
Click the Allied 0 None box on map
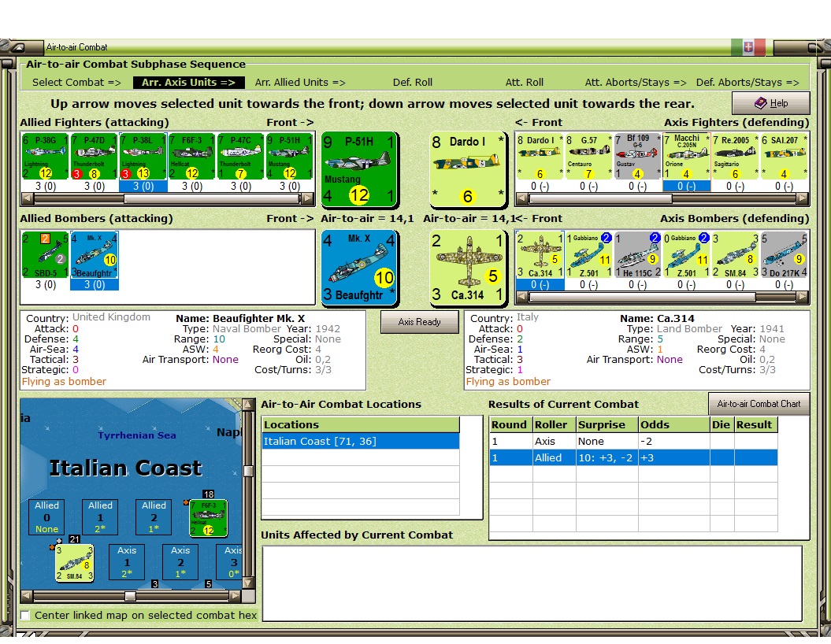46,517
